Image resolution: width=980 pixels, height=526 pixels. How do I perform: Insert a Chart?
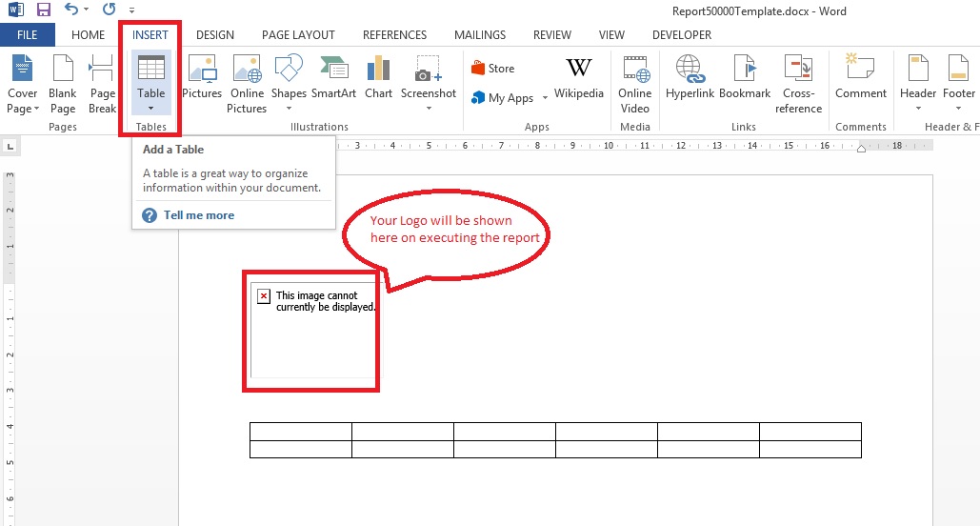click(x=379, y=76)
